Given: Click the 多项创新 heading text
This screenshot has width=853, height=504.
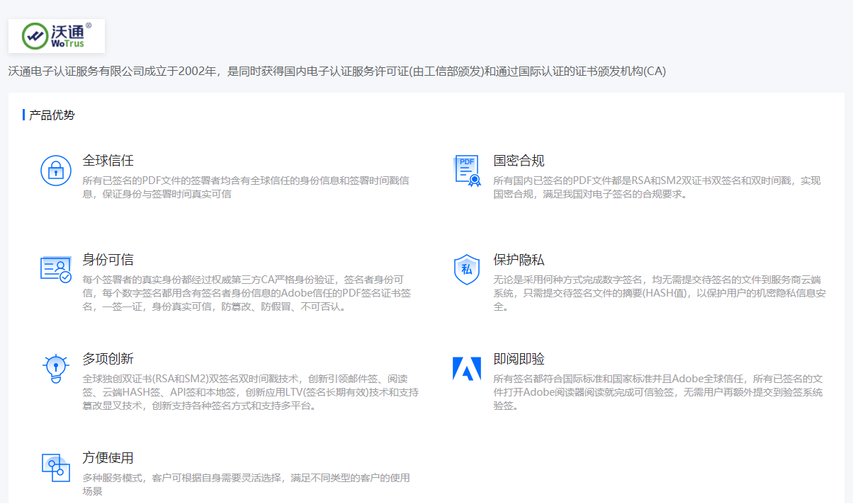Looking at the screenshot, I should point(108,359).
